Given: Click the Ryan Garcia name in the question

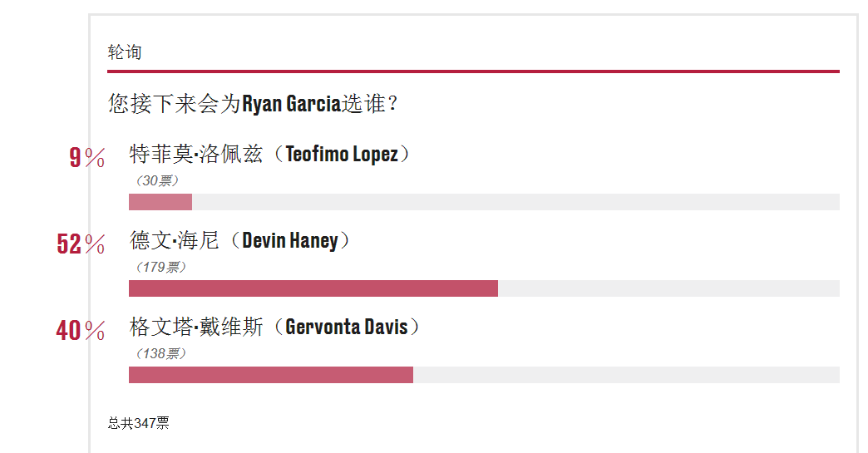Looking at the screenshot, I should [x=291, y=104].
